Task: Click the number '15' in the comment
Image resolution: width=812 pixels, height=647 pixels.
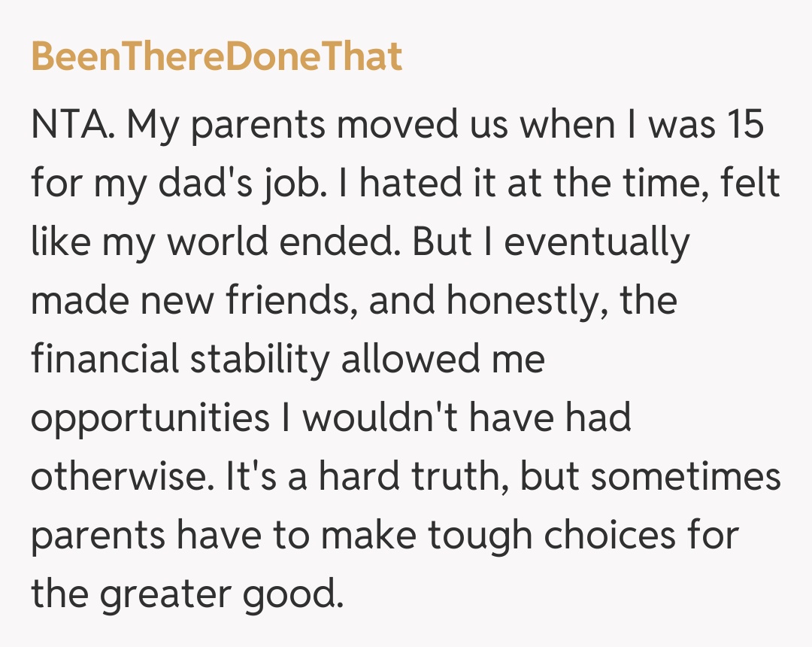Action: 746,124
